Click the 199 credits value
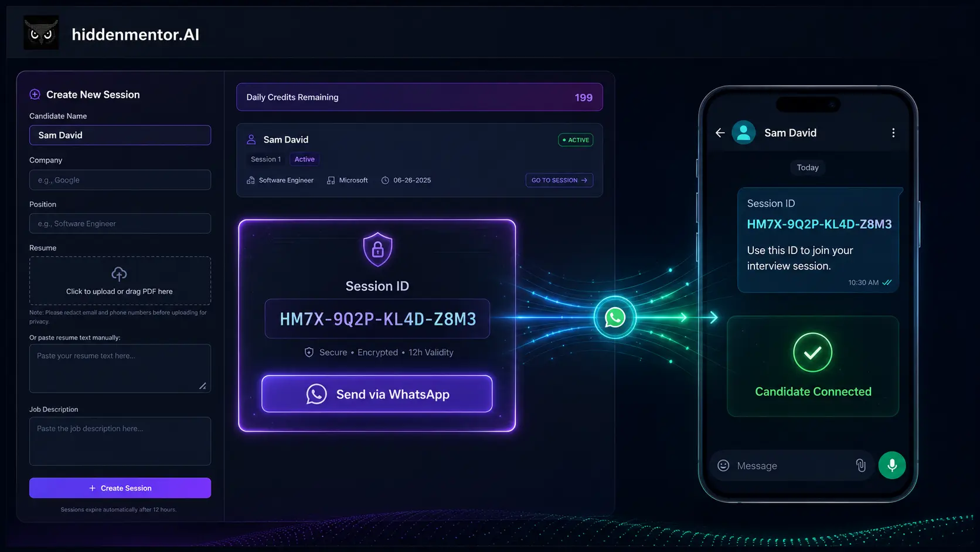Image resolution: width=980 pixels, height=552 pixels. [x=583, y=97]
